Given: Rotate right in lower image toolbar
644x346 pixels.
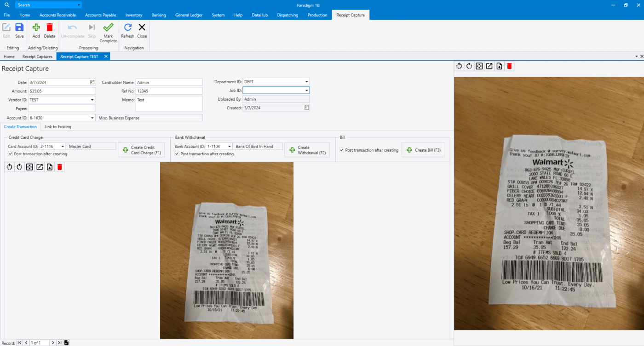Looking at the screenshot, I should click(x=19, y=167).
